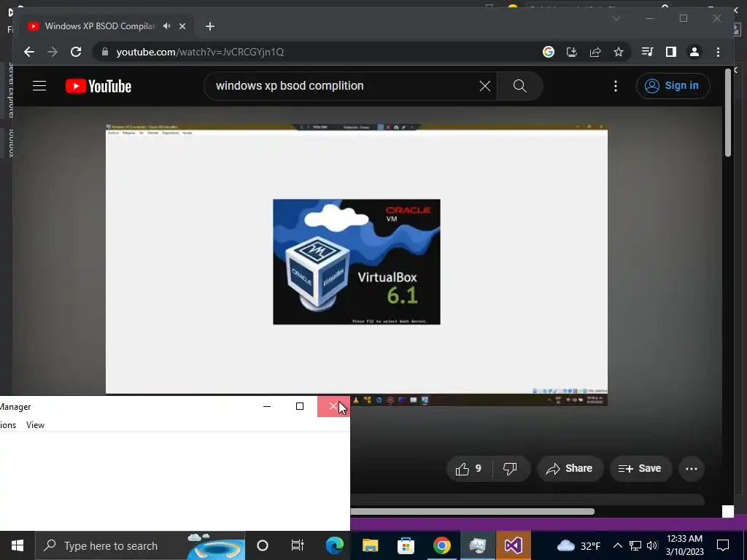Screen dimensions: 747x560
Task: Click the VirtualBox video player
Action: click(x=356, y=265)
